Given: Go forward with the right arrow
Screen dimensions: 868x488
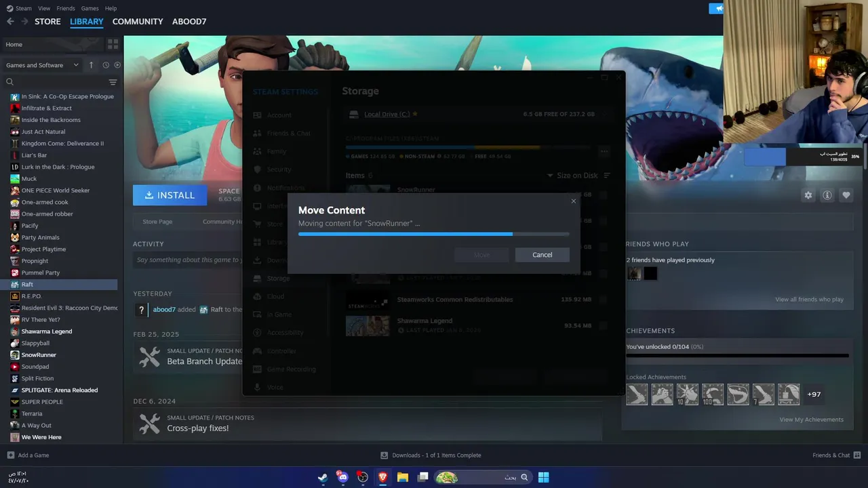Looking at the screenshot, I should (x=24, y=22).
